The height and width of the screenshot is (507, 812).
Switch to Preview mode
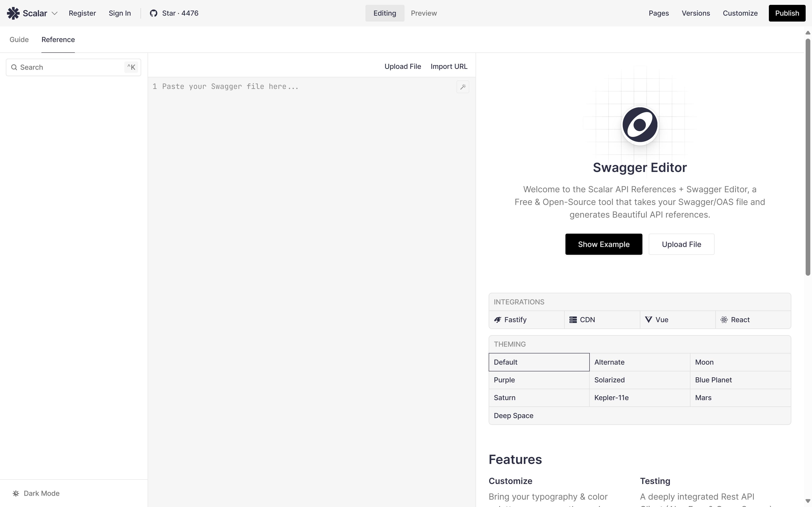pyautogui.click(x=424, y=13)
